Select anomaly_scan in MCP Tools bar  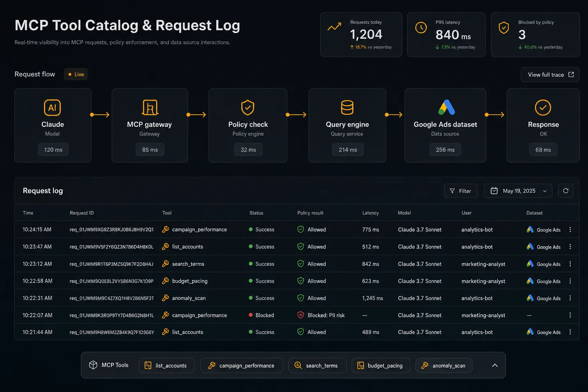click(x=444, y=366)
